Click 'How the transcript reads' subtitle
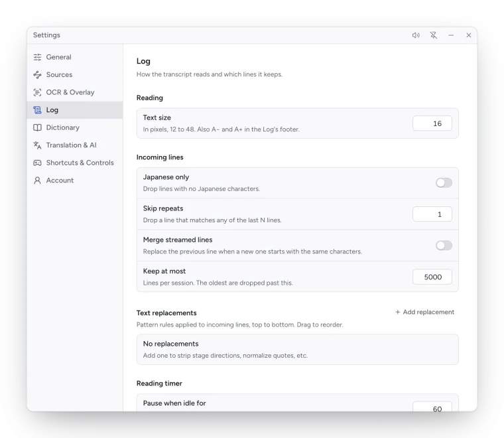The image size is (504, 438). (x=210, y=74)
